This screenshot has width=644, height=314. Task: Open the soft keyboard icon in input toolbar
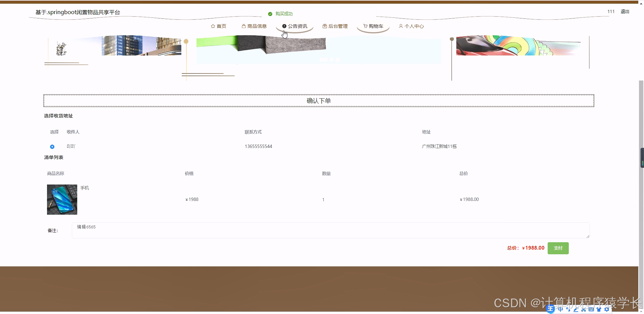[592, 309]
